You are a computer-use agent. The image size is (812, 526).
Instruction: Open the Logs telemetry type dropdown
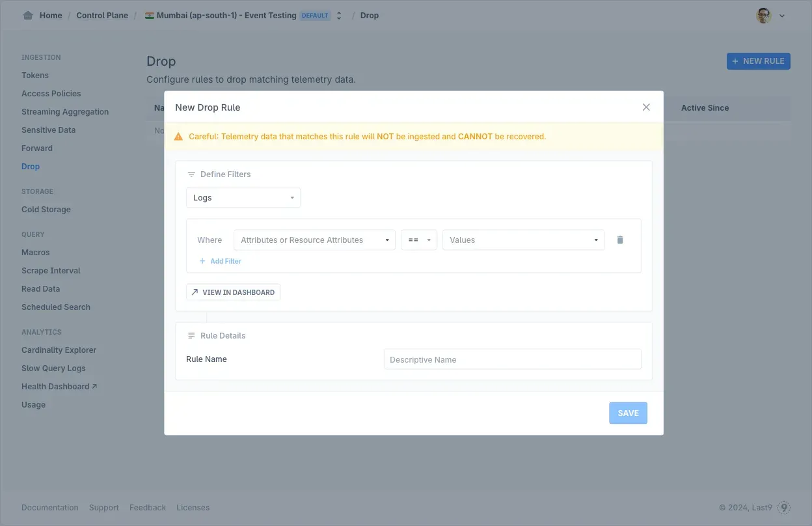[243, 198]
